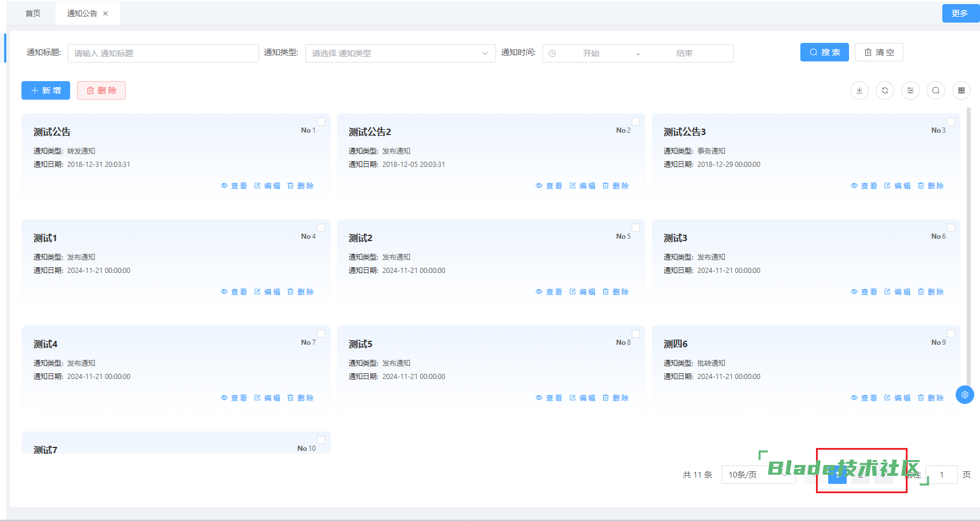Viewport: 980px width, 521px height.
Task: Delete the 测试3 card
Action: (x=931, y=292)
